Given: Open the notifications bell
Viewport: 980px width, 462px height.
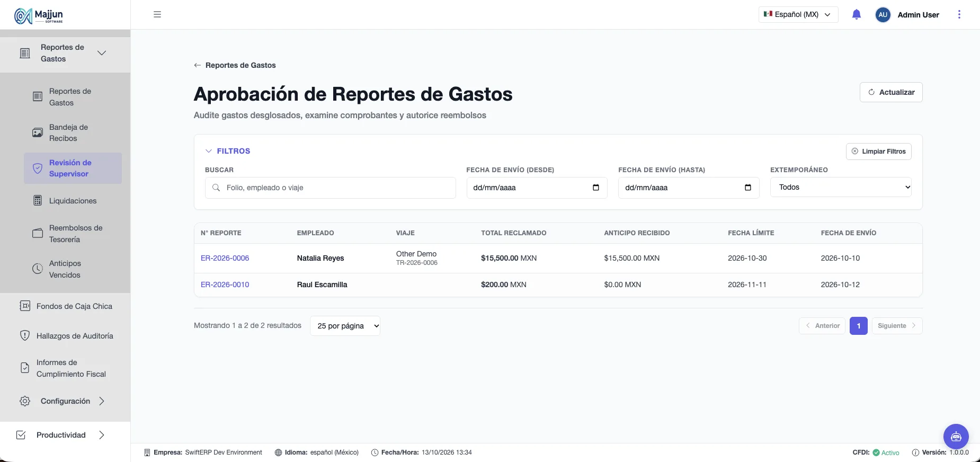Looking at the screenshot, I should pyautogui.click(x=857, y=15).
